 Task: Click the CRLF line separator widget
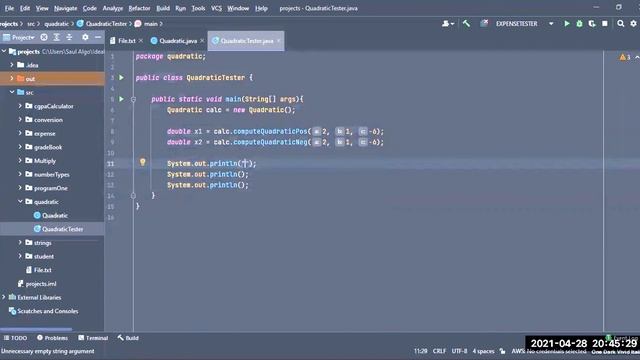point(439,351)
